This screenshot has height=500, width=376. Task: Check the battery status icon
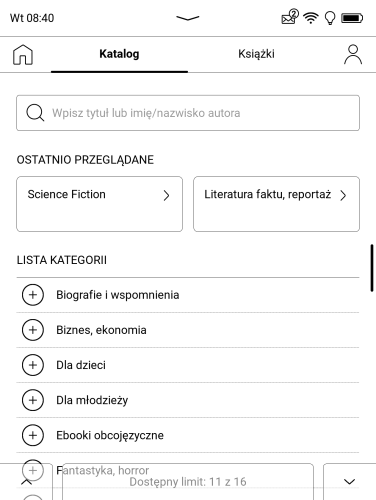click(352, 18)
